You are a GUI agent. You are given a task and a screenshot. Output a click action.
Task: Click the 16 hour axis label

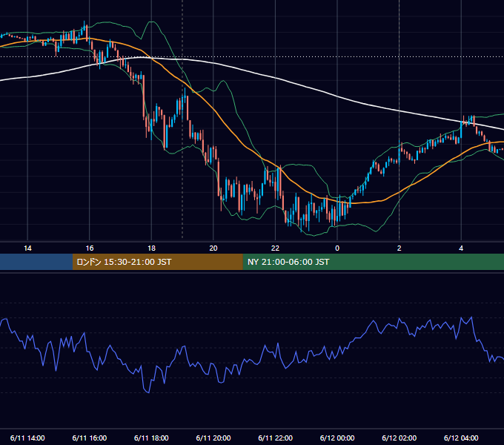[x=90, y=248]
